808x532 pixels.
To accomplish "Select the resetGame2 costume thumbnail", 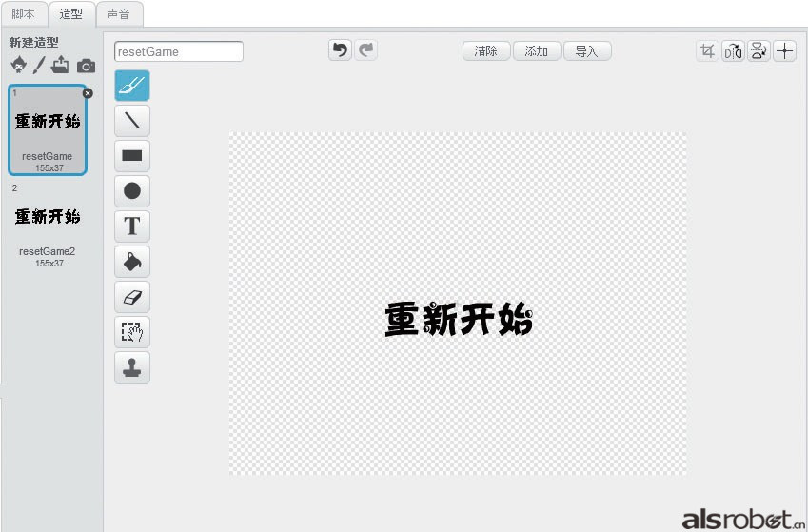I will coord(48,227).
